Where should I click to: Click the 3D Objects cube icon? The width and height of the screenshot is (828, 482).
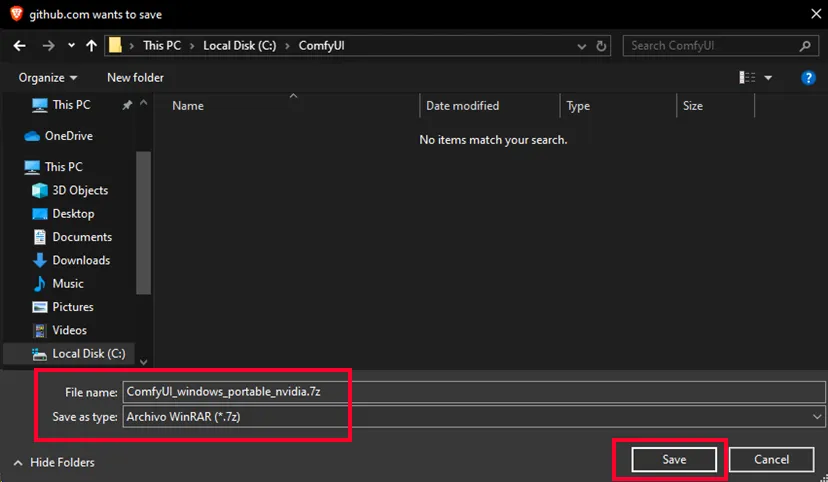[40, 191]
